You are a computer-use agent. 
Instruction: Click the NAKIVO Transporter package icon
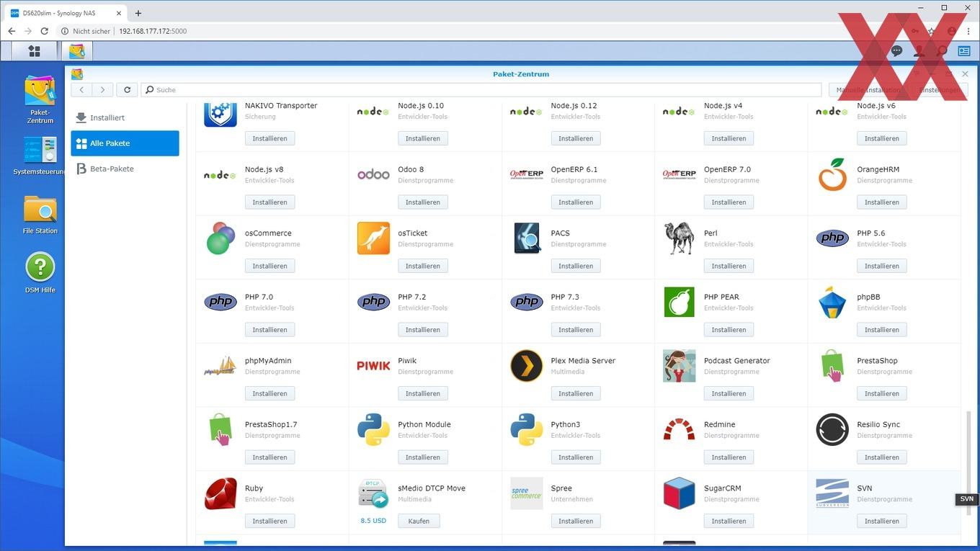tap(220, 114)
